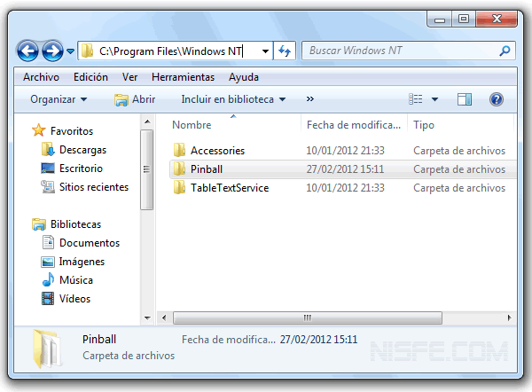Click the TableTextService folder icon

[x=179, y=187]
